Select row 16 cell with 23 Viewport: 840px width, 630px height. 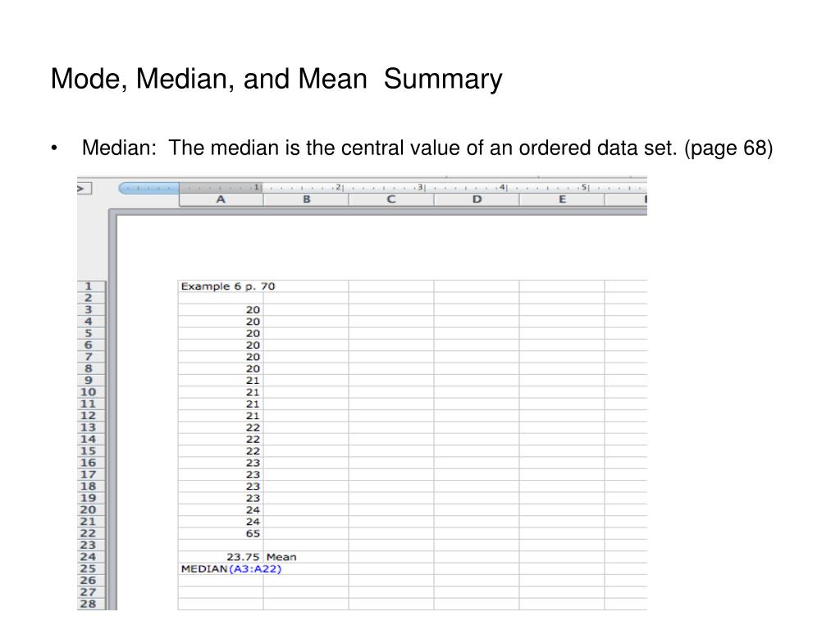pyautogui.click(x=221, y=463)
